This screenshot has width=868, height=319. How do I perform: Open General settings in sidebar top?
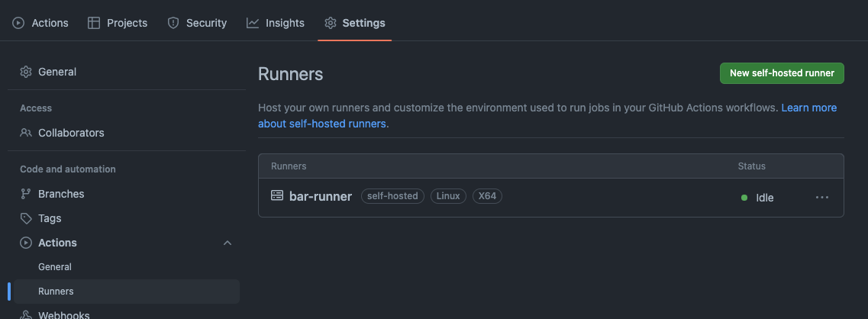(x=126, y=72)
